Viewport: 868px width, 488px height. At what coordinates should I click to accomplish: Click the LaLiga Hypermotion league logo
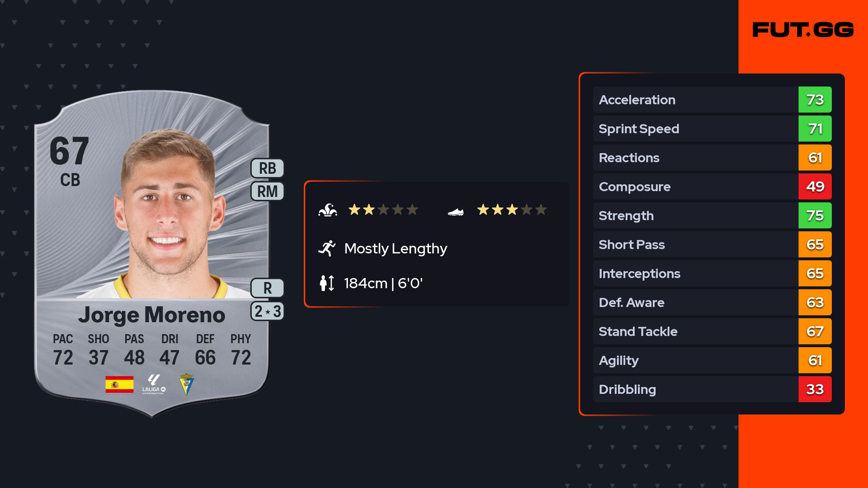pos(154,384)
